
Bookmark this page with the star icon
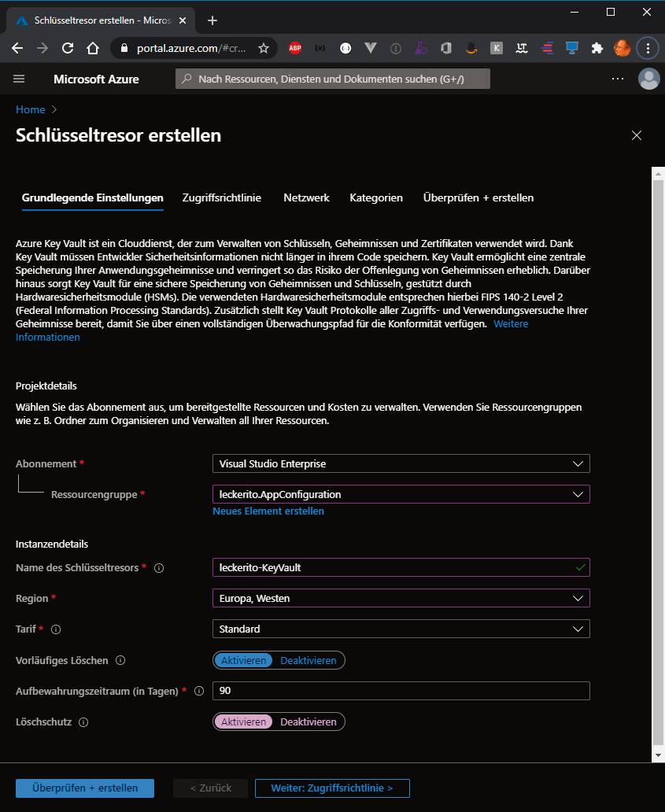(264, 48)
